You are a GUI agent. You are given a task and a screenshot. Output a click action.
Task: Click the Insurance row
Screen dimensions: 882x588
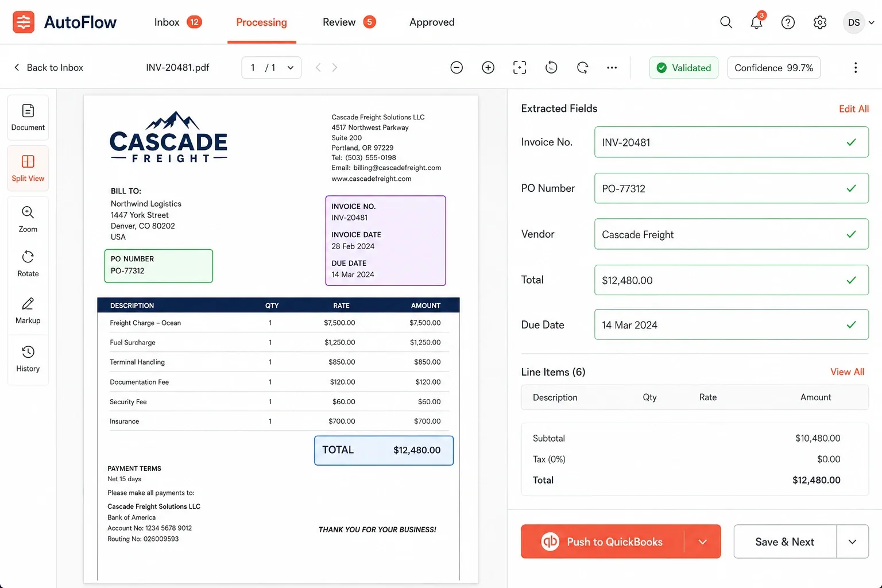click(278, 421)
